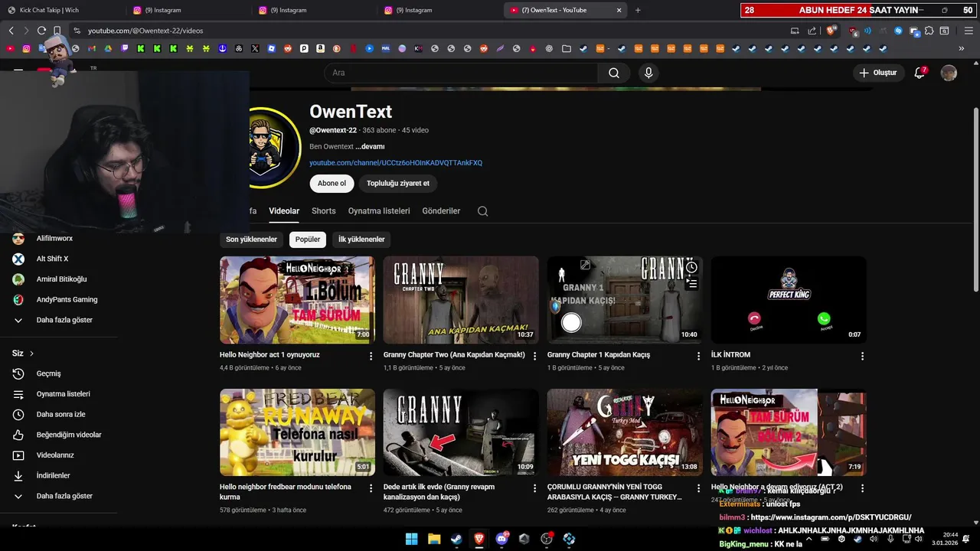Click Topluluğu ziyaret et button
This screenshot has height=551, width=980.
click(x=398, y=184)
